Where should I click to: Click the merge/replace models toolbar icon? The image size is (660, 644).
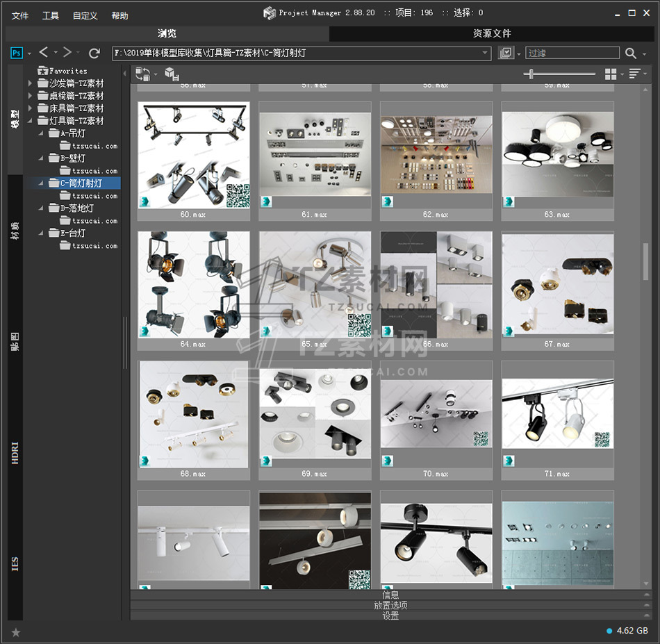143,74
